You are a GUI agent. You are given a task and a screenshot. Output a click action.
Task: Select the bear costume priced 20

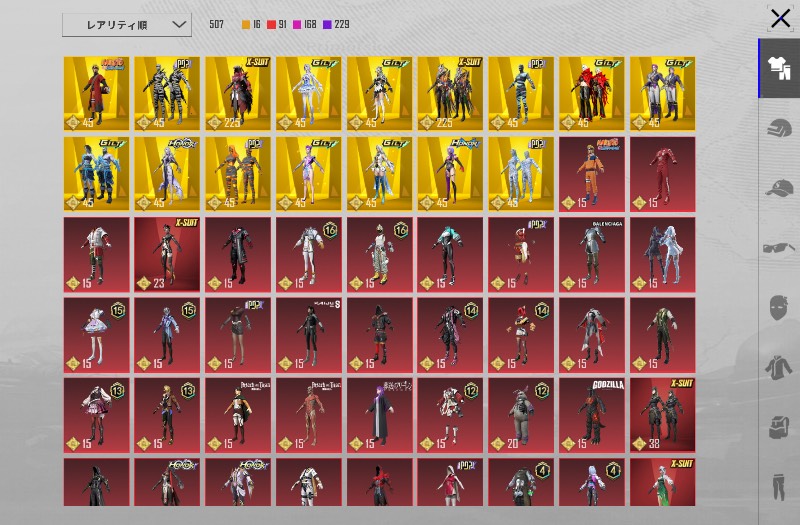click(521, 415)
